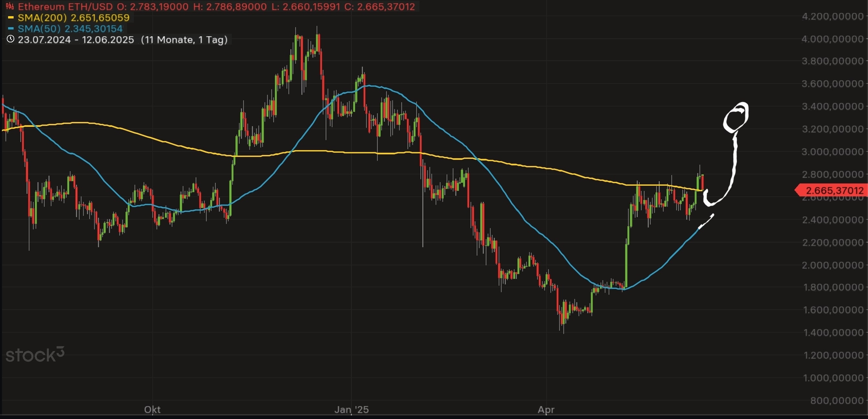Click the yellow SMA(200) legend marker

click(x=11, y=17)
